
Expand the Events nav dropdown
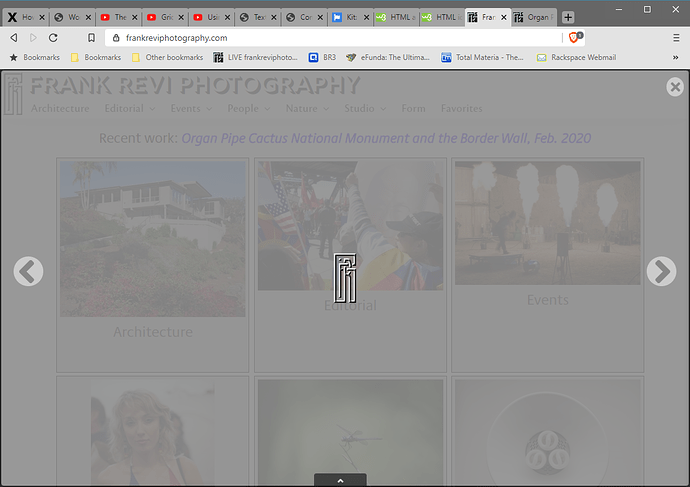point(191,108)
